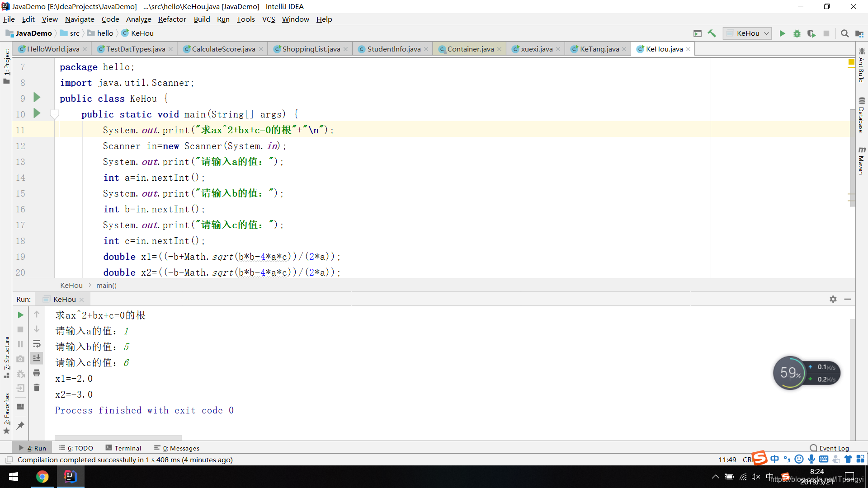Rerun KeHou in Run panel

click(x=20, y=315)
